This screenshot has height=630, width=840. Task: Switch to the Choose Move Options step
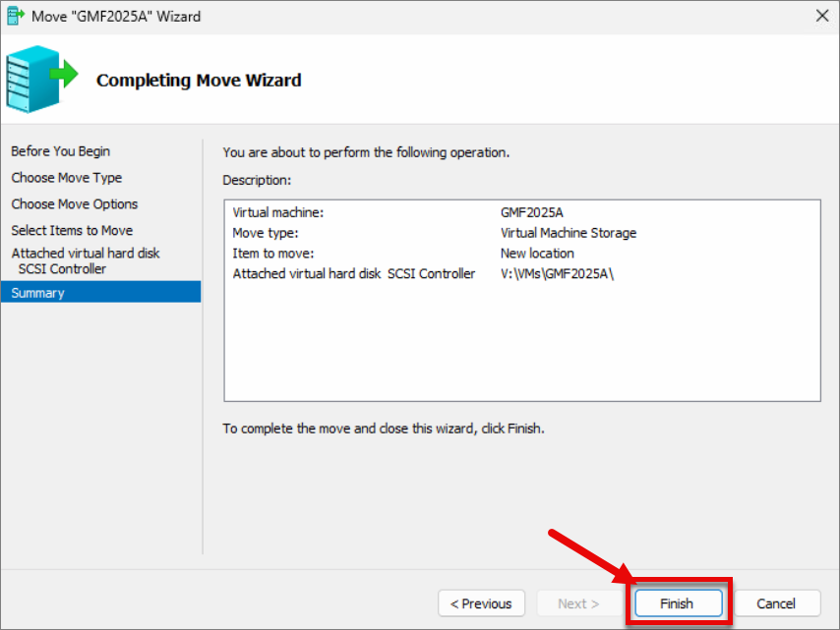75,204
